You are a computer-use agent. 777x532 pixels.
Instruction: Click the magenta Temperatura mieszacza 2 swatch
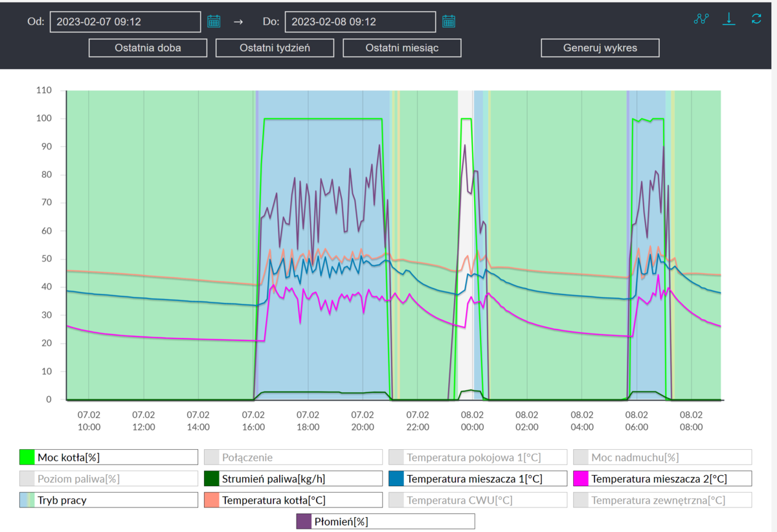tap(581, 479)
